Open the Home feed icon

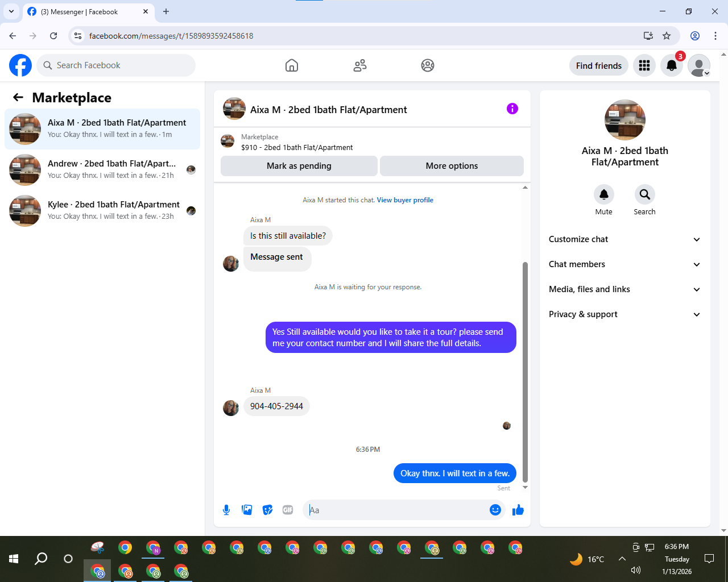point(292,65)
